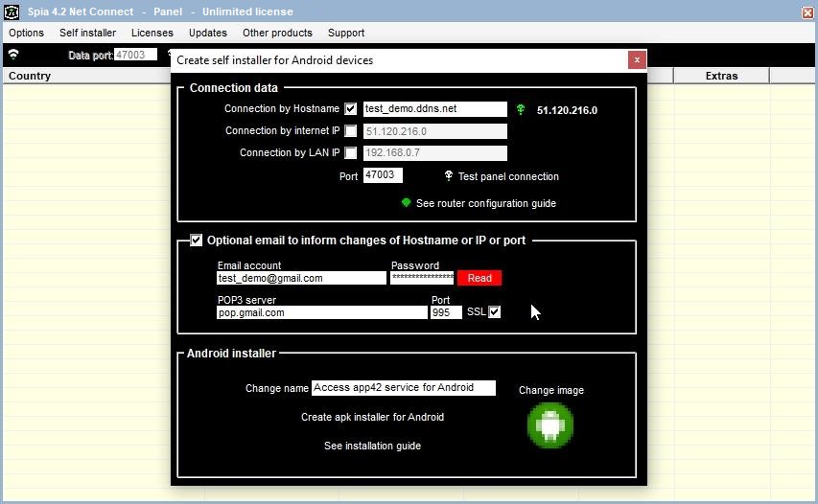Viewport: 818px width, 504px height.
Task: Click resolved IP text 51.120.216.0 beside hostname
Action: coord(567,110)
